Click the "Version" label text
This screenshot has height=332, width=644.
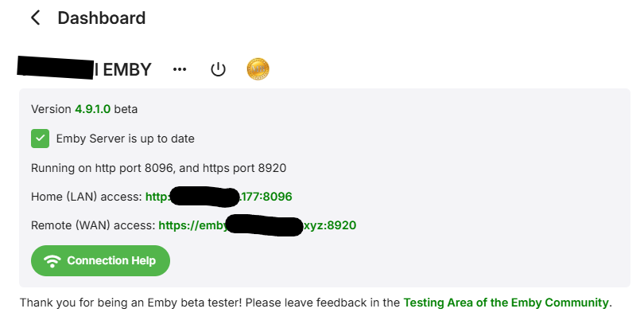pyautogui.click(x=51, y=109)
